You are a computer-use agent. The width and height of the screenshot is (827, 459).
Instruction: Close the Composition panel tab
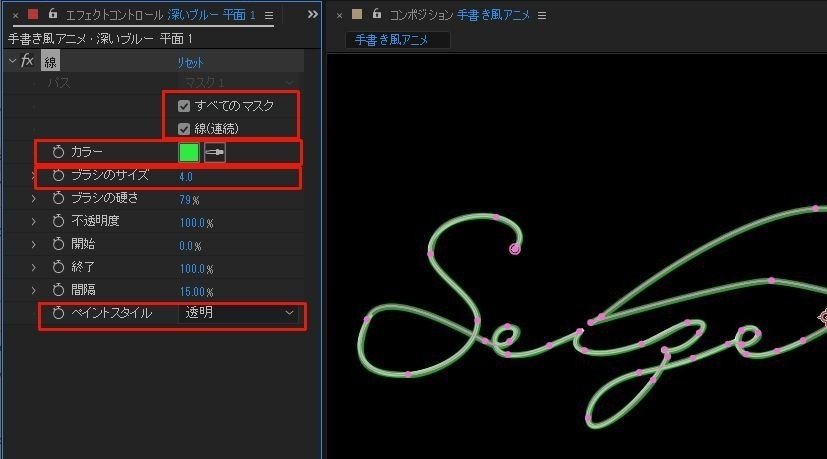click(x=339, y=16)
